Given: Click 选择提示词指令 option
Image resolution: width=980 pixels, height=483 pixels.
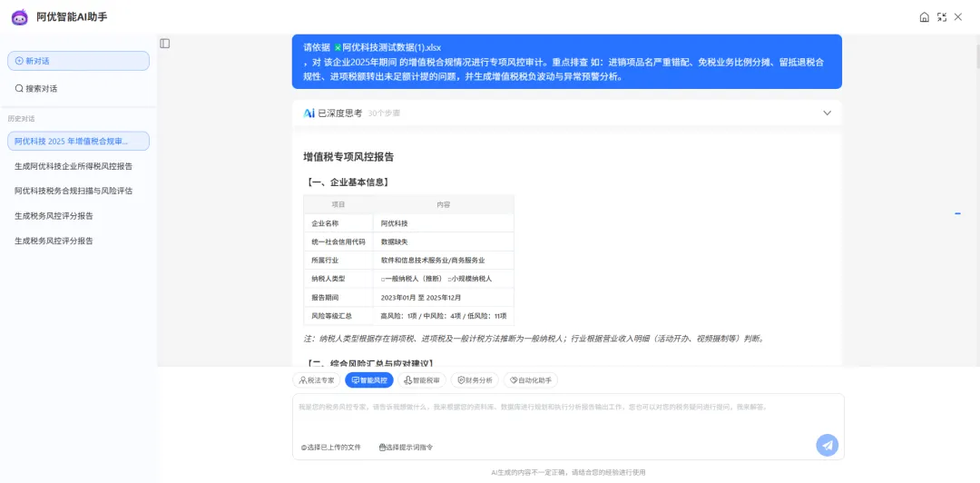Looking at the screenshot, I should coord(407,448).
